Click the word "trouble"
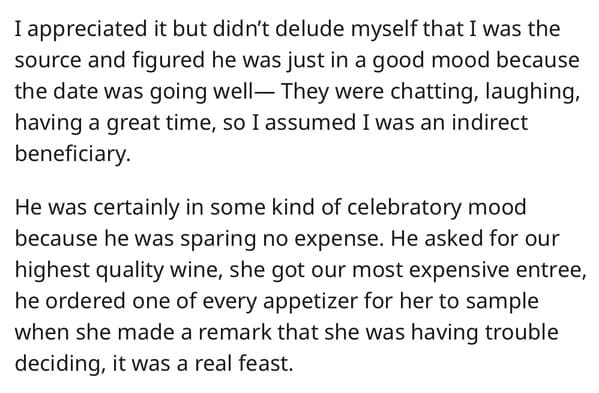Image resolution: width=599 pixels, height=393 pixels. [522, 332]
